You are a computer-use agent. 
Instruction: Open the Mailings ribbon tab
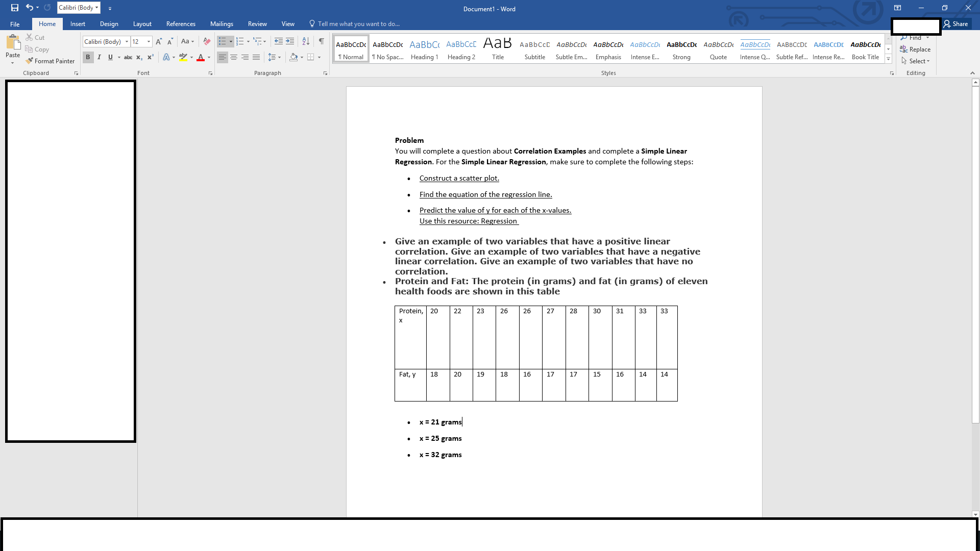click(x=222, y=23)
